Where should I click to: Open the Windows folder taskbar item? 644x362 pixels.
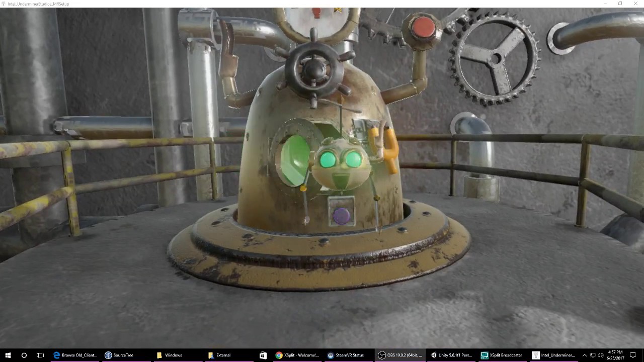(x=177, y=355)
